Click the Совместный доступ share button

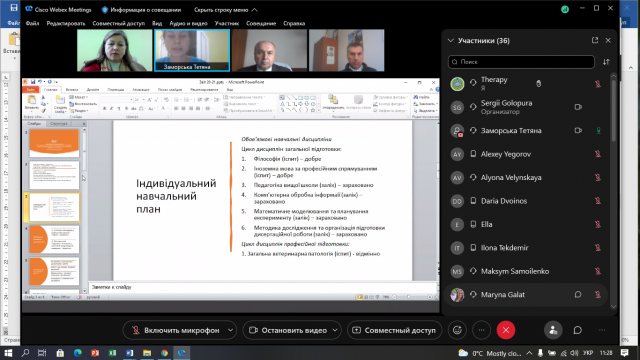pos(394,330)
